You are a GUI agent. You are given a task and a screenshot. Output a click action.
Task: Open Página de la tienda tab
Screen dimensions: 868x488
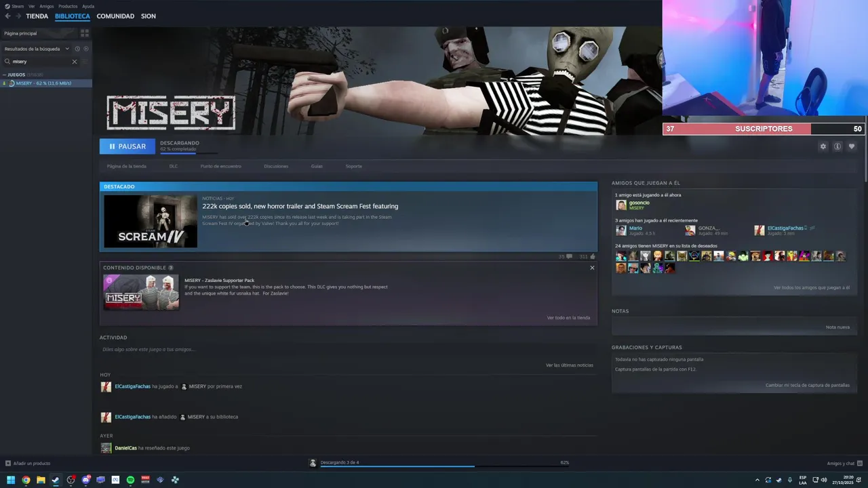tap(127, 166)
